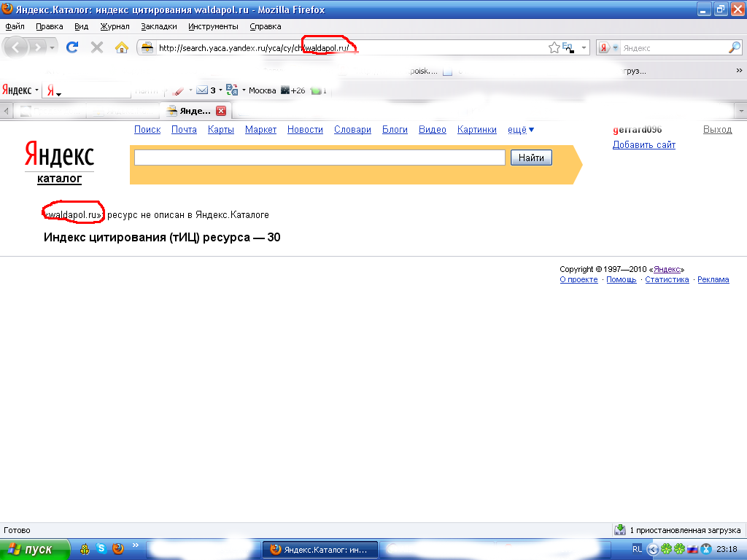Open the каталог heading link
This screenshot has height=560, width=747.
click(x=60, y=179)
